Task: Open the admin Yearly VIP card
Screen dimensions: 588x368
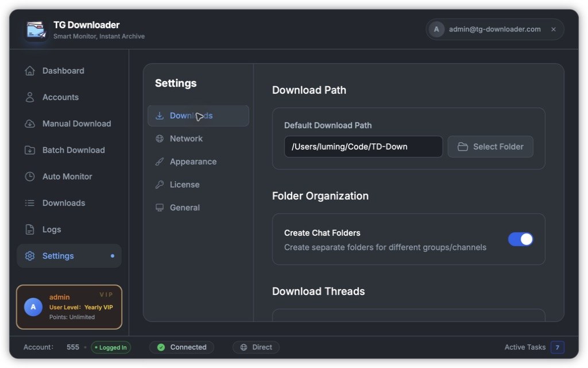Action: pos(69,307)
